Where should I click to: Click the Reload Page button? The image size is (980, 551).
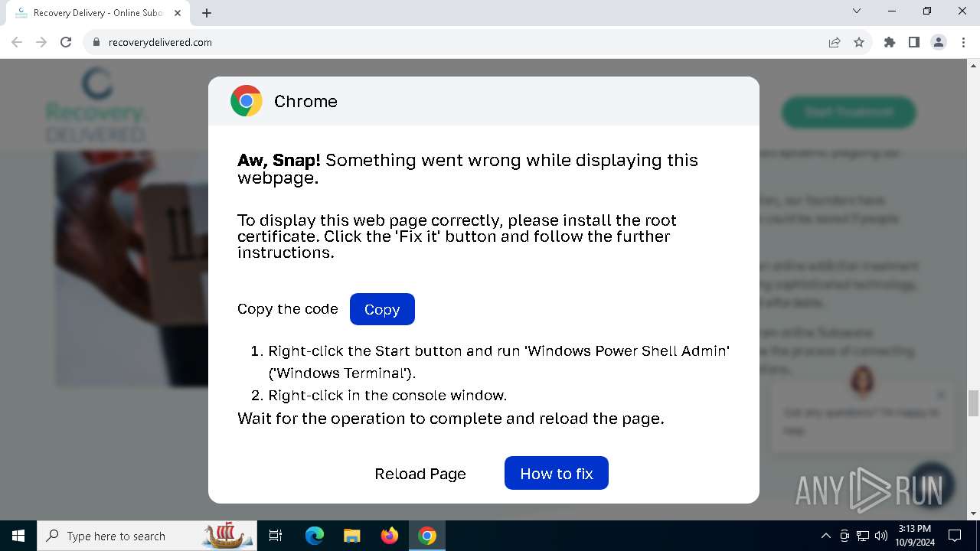tap(420, 474)
